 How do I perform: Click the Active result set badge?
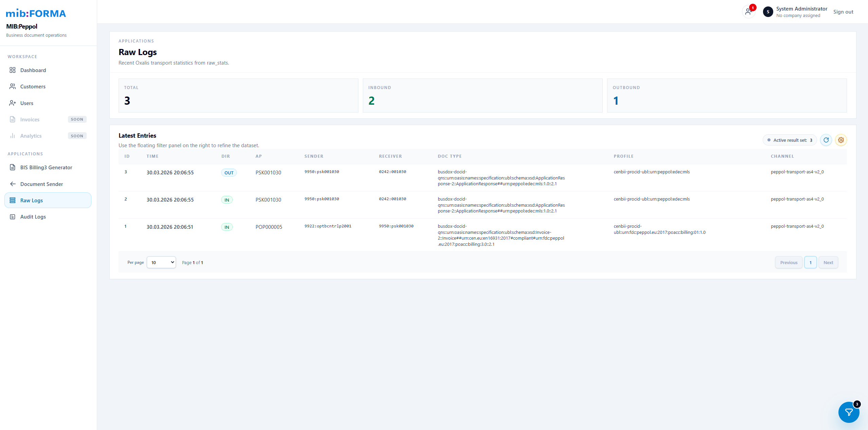(790, 140)
